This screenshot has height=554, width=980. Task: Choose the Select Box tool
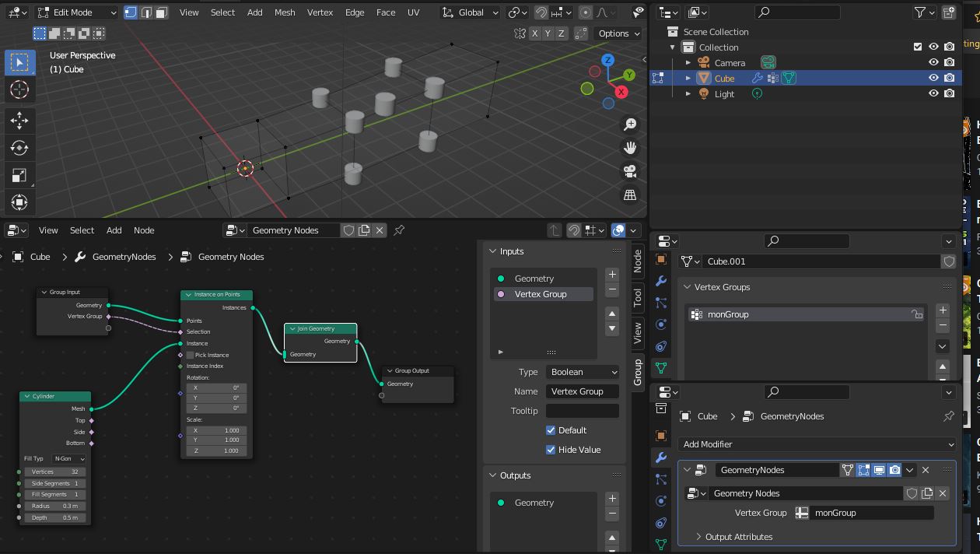coord(19,62)
